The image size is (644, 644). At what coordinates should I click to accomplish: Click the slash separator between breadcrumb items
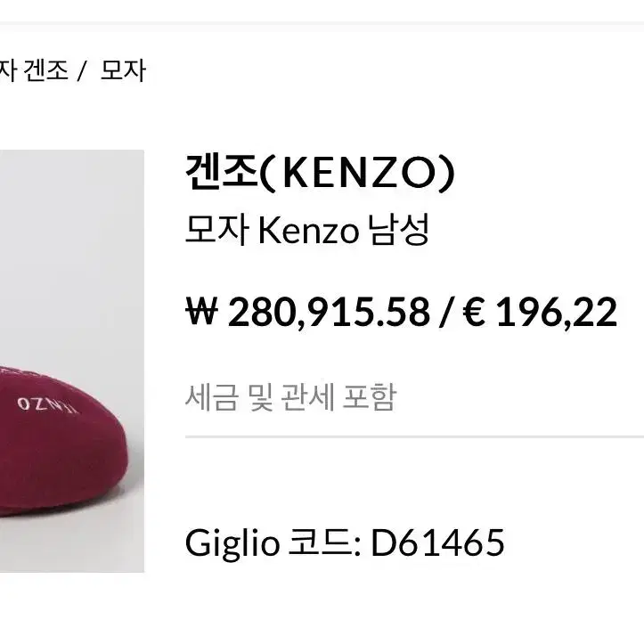tap(82, 71)
